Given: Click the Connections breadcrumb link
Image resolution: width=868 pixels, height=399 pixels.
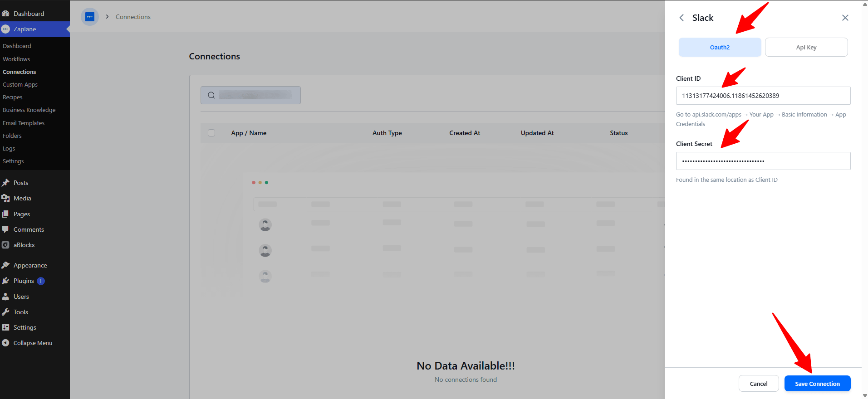Looking at the screenshot, I should (133, 17).
